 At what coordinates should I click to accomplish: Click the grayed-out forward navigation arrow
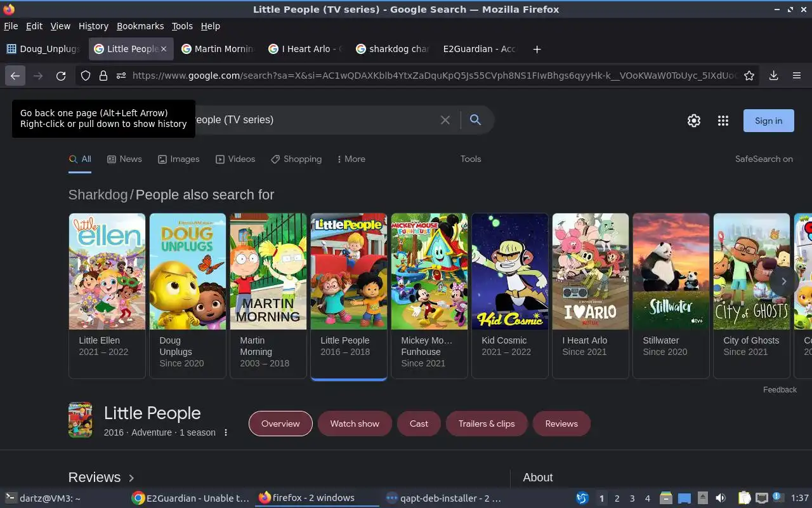(x=38, y=76)
